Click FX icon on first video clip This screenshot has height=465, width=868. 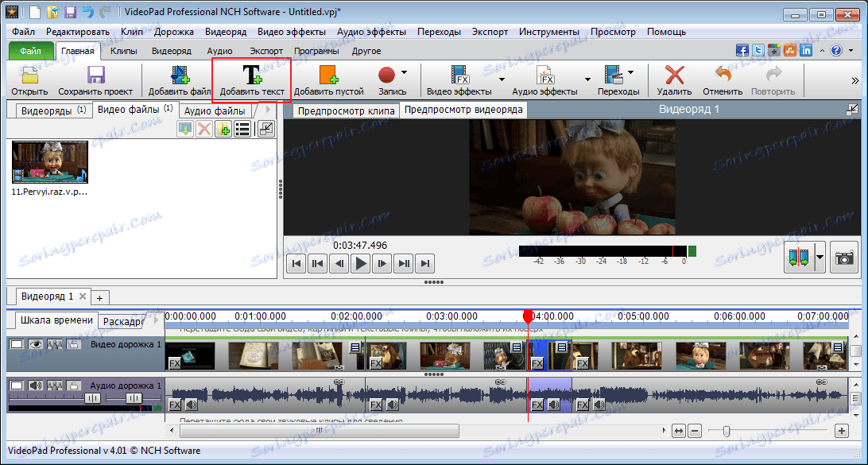point(174,364)
